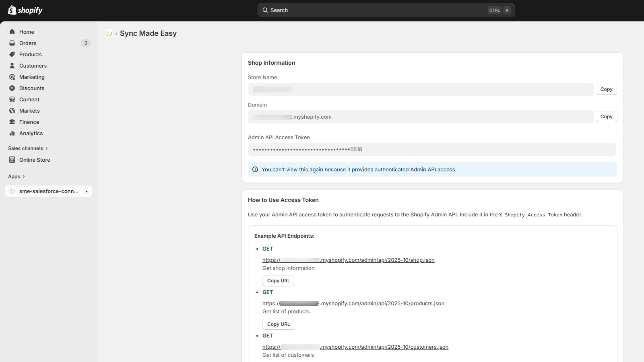Open Home from the sidebar
The image size is (644, 362).
click(x=27, y=32)
